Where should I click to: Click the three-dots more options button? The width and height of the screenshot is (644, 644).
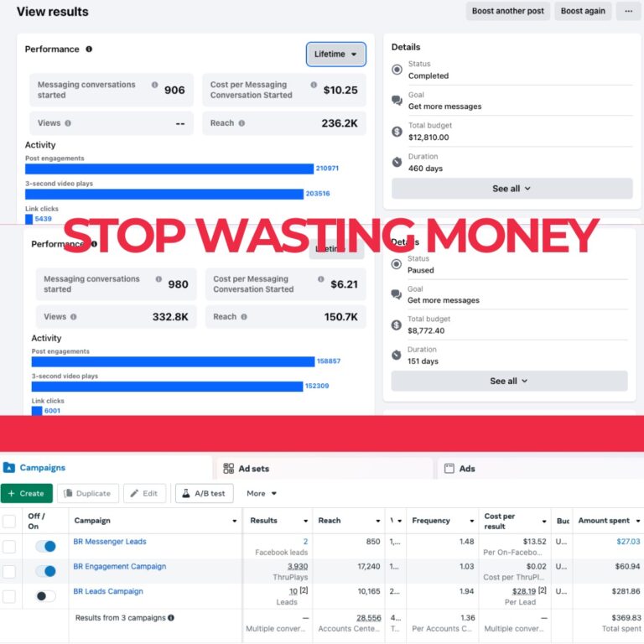(x=627, y=11)
